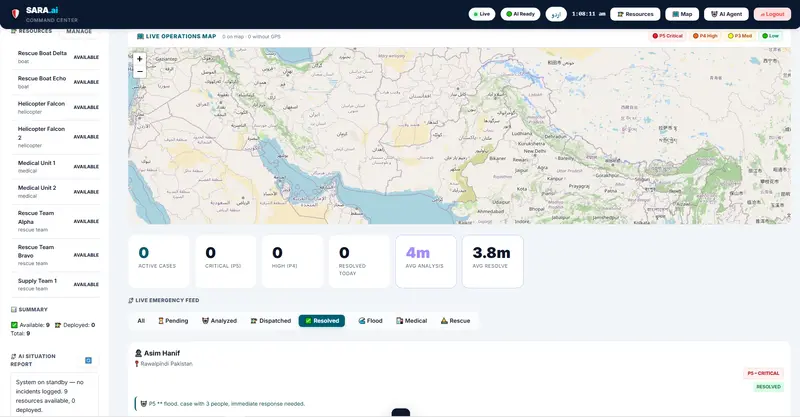Click the flood case AI summary text
The width and height of the screenshot is (800, 417).
click(227, 404)
